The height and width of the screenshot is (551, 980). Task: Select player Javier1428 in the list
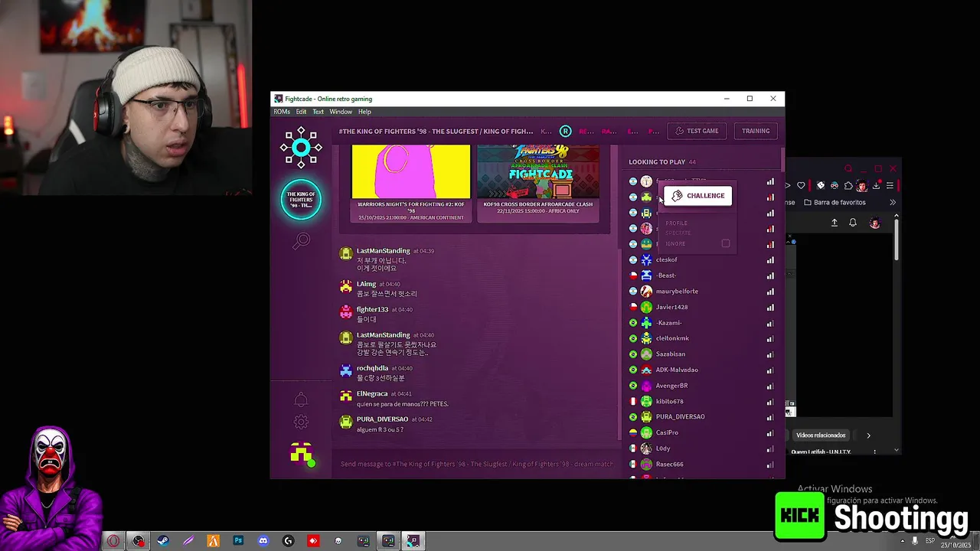(x=671, y=307)
